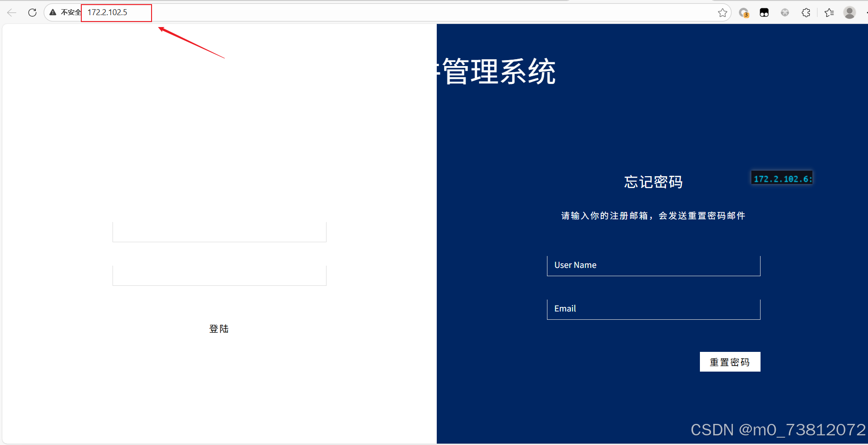
Task: Click the black dual-circle extension icon
Action: click(x=764, y=12)
